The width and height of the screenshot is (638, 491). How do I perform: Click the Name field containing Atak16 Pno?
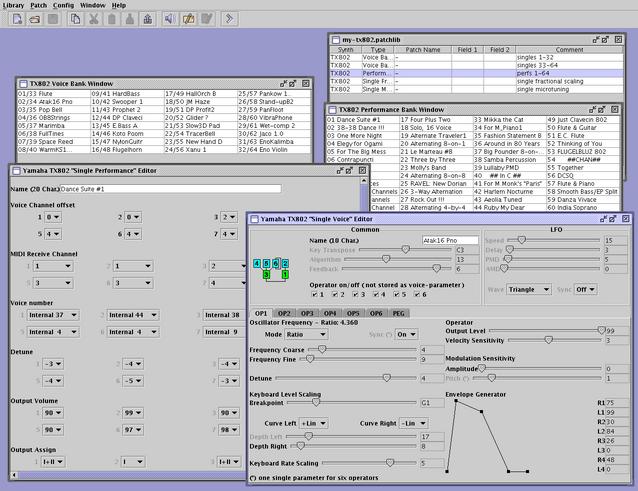click(x=448, y=240)
